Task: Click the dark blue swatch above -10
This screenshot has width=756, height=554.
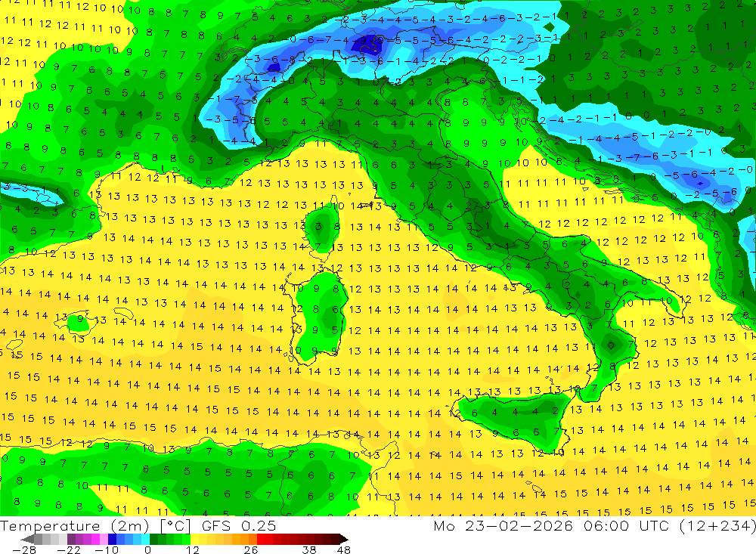Action: pos(112,539)
